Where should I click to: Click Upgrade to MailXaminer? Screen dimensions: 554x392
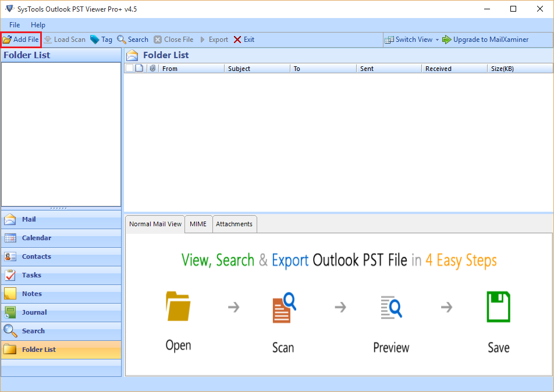point(485,40)
